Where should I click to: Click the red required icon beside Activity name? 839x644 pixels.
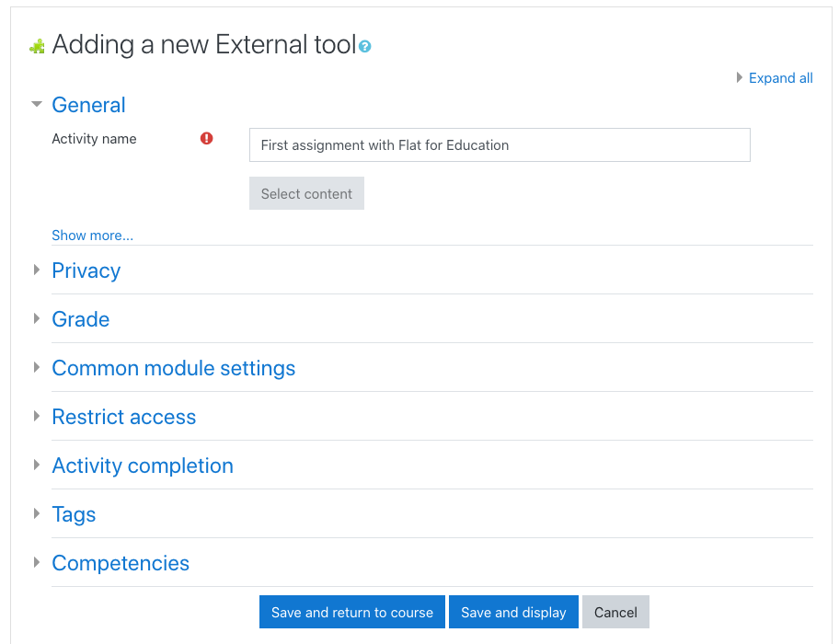[207, 139]
